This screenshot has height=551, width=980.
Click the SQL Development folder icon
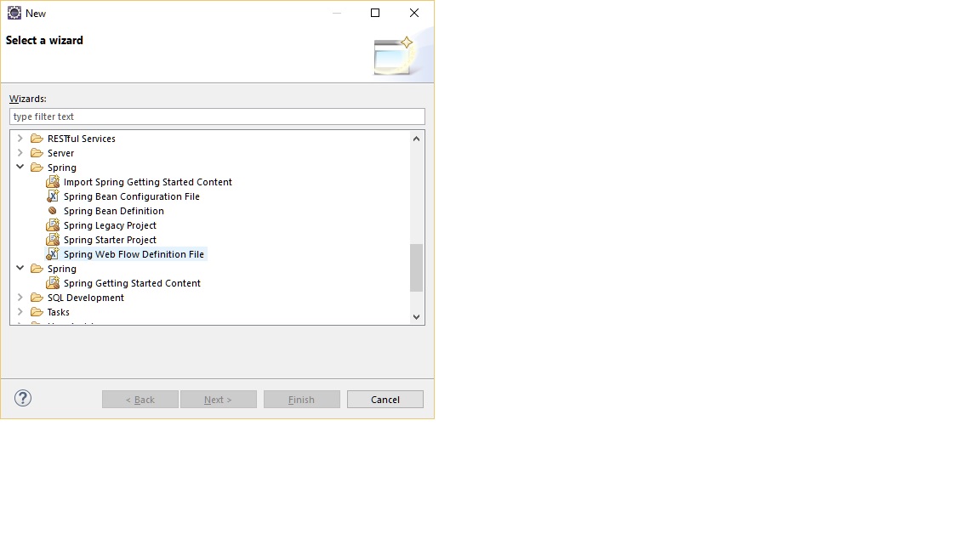(37, 298)
